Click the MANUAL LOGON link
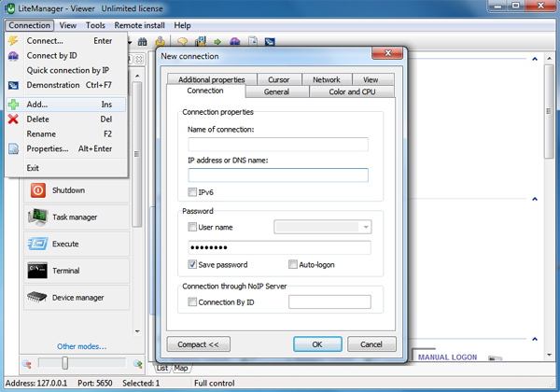This screenshot has width=560, height=392. pos(447,357)
